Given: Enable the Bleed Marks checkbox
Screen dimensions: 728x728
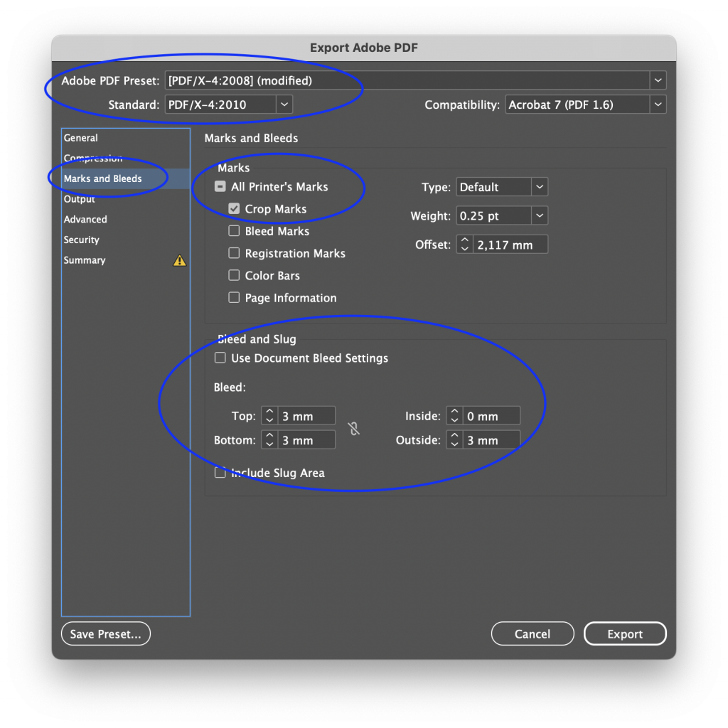Looking at the screenshot, I should (x=234, y=231).
